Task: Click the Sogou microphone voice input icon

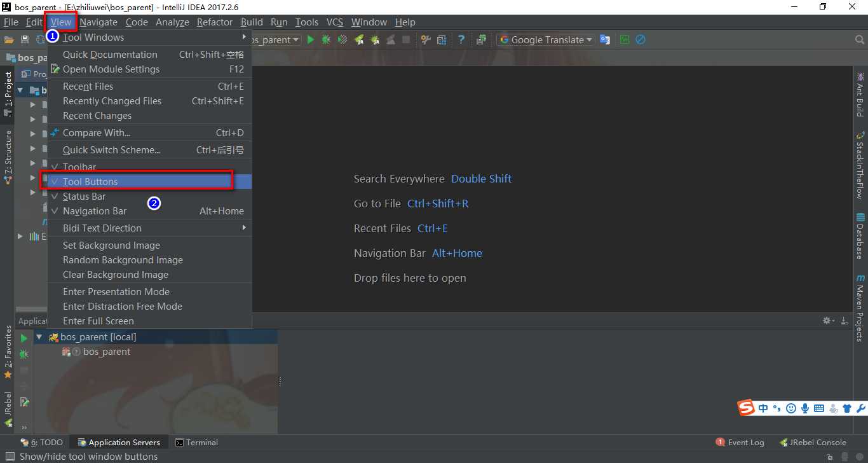Action: [805, 408]
